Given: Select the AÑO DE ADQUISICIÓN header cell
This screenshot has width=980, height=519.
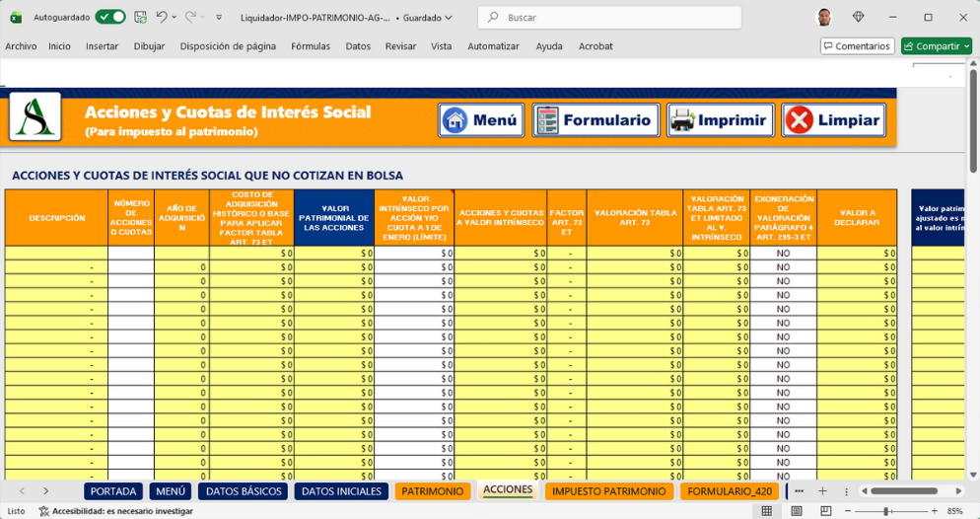Looking at the screenshot, I should [181, 218].
